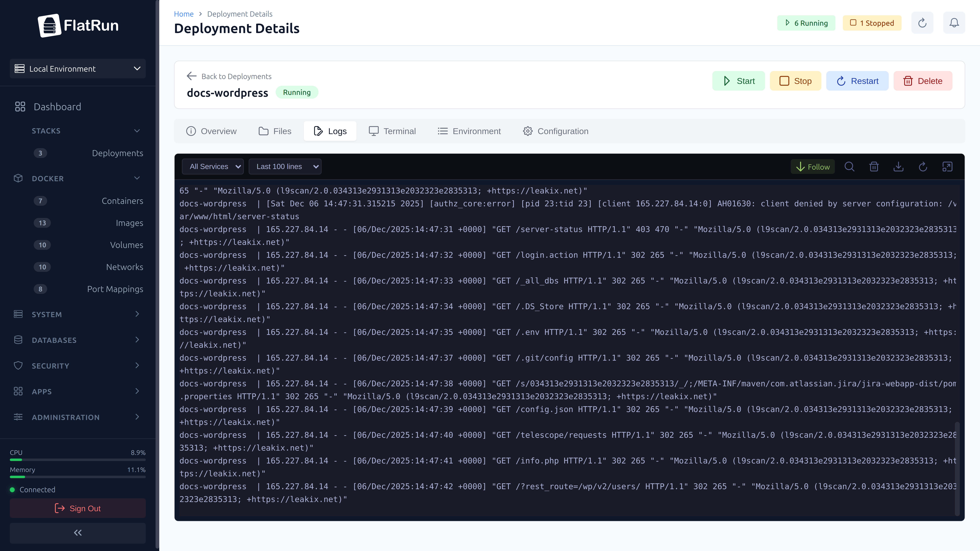Open the notifications bell

(954, 22)
